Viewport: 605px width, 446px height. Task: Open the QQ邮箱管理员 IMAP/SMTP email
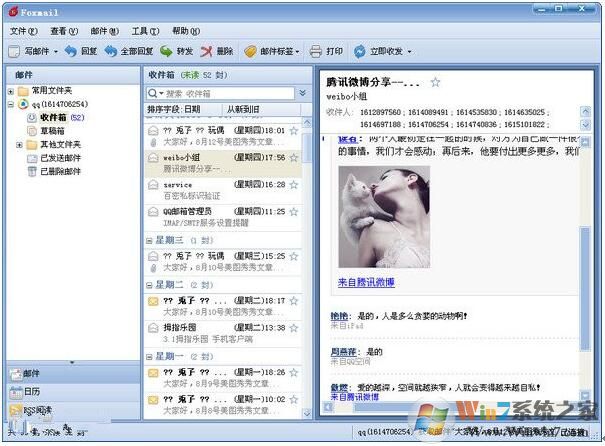pos(223,217)
